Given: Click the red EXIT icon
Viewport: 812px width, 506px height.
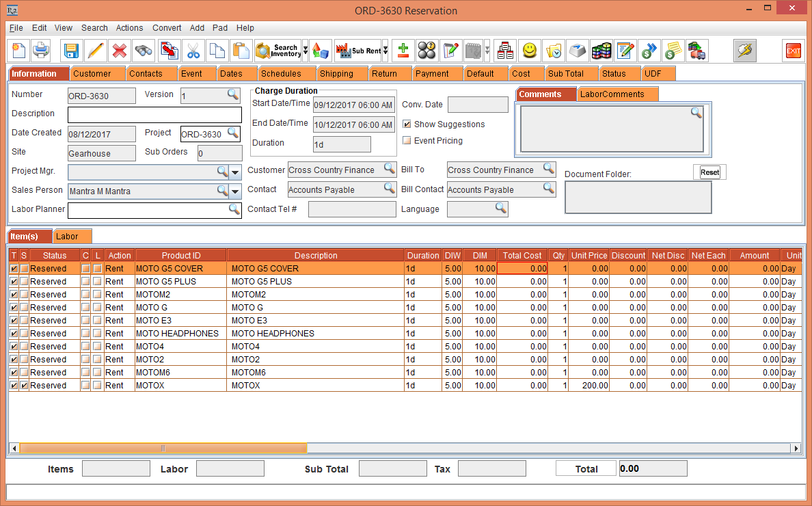Looking at the screenshot, I should [x=793, y=51].
